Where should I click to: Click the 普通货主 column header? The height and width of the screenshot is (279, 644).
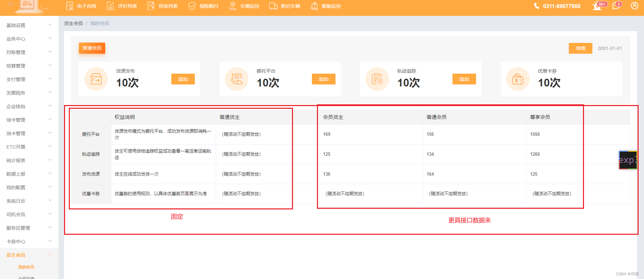tap(230, 117)
